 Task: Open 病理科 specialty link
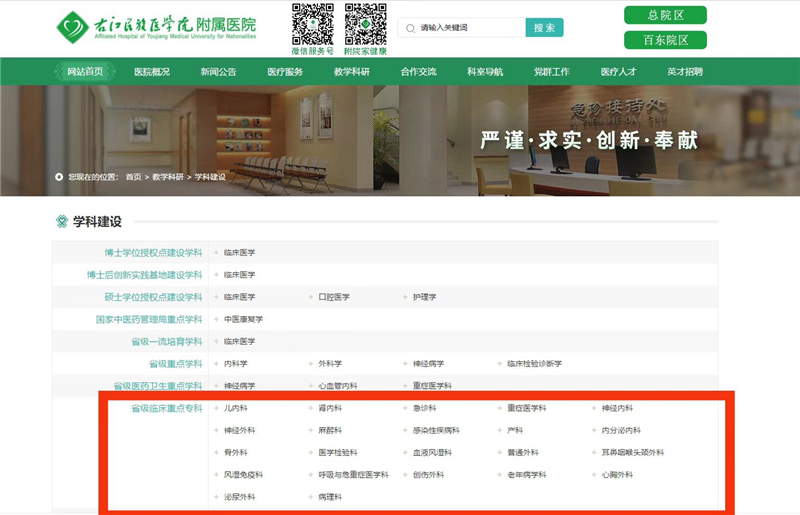330,497
